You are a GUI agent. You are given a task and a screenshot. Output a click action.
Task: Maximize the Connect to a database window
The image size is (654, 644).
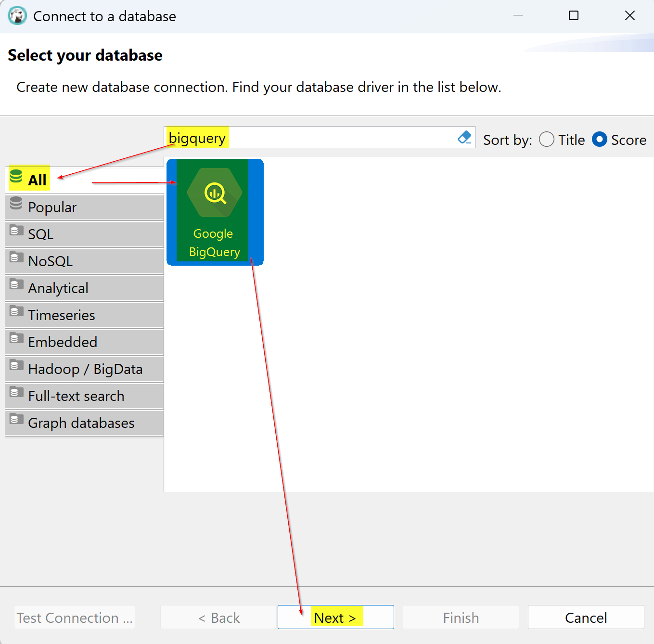[574, 16]
